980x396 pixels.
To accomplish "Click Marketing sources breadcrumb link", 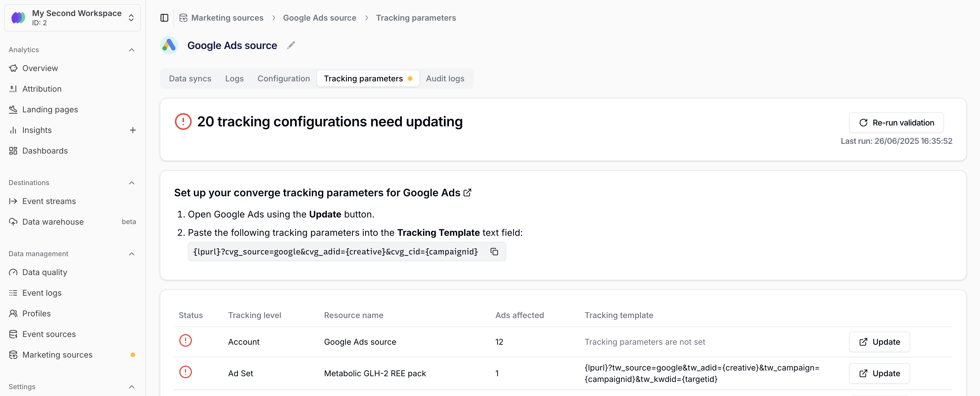I will pyautogui.click(x=227, y=18).
